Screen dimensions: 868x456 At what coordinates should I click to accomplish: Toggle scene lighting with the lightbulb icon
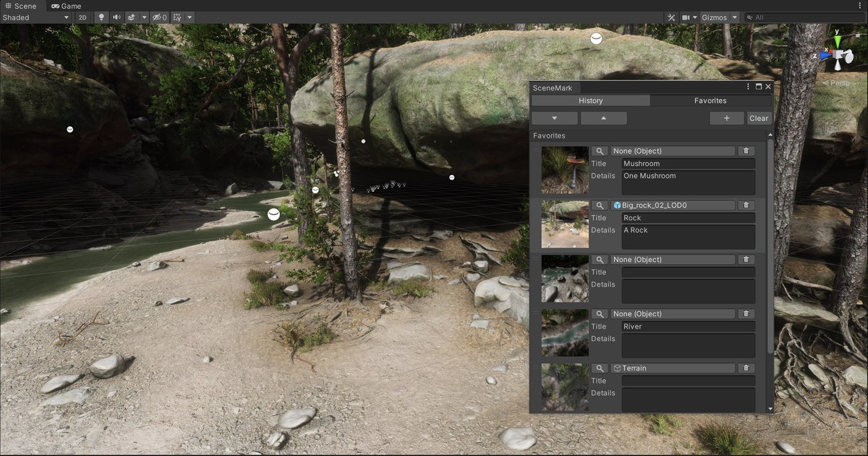coord(101,17)
